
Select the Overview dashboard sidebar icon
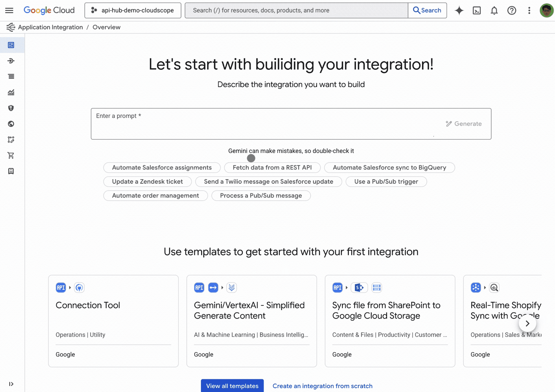tap(11, 45)
